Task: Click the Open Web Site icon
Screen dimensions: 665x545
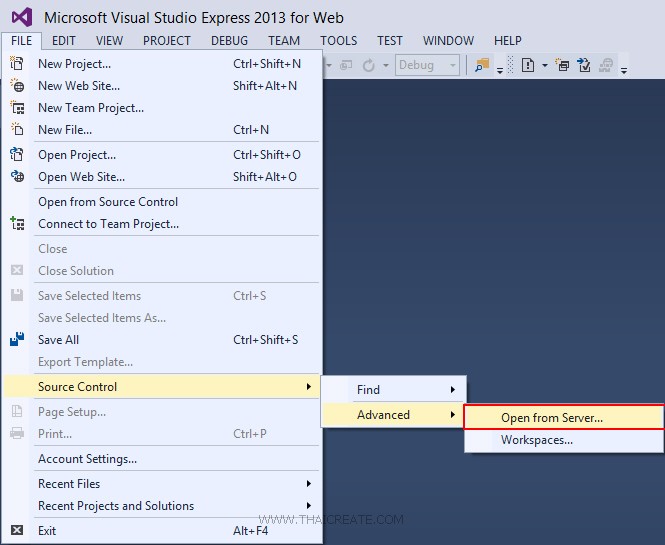Action: (x=17, y=176)
